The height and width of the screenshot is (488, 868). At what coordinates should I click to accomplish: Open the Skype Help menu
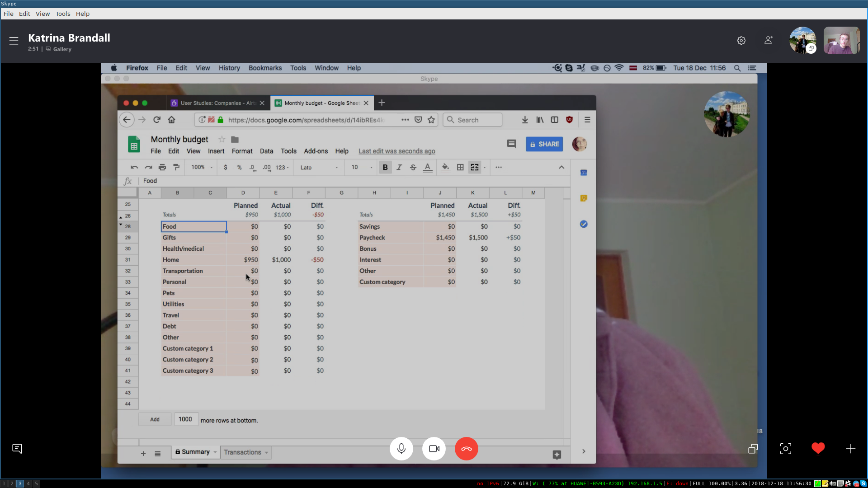pyautogui.click(x=83, y=14)
